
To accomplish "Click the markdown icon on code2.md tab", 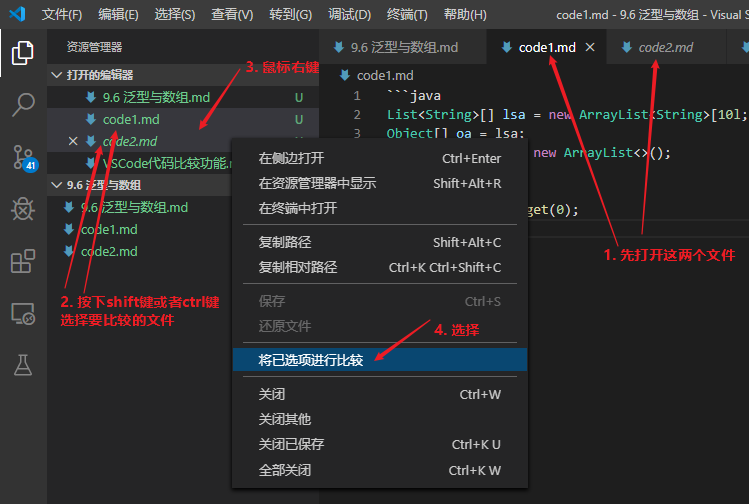I will [626, 47].
